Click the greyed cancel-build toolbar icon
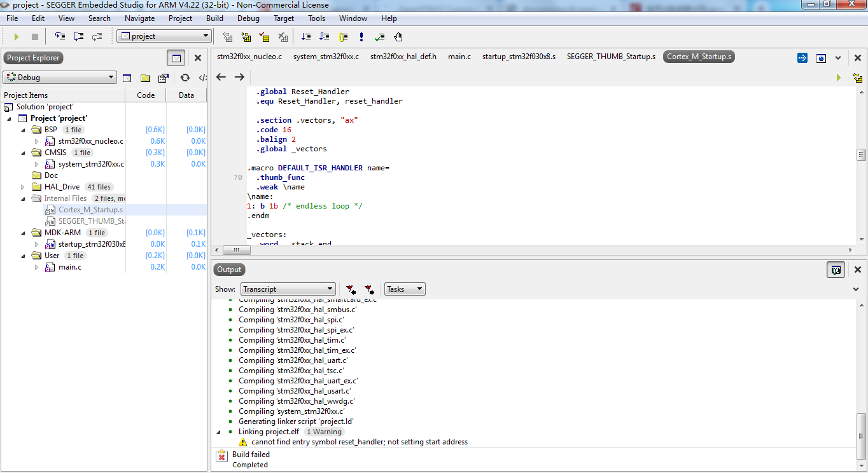868x473 pixels. click(x=283, y=37)
